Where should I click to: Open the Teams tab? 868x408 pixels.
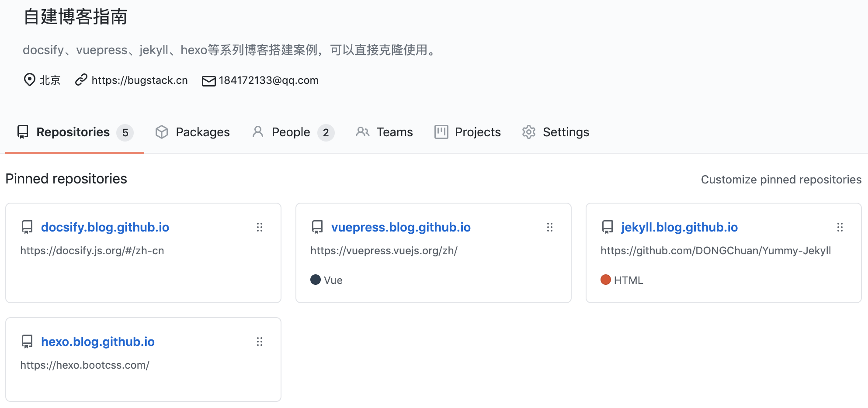384,132
